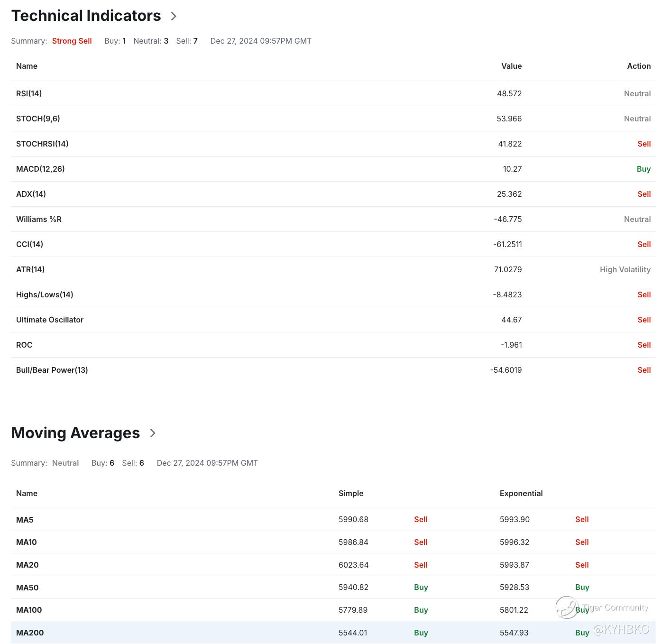This screenshot has width=662, height=644.
Task: Click the Strong Sell summary label
Action: (72, 41)
